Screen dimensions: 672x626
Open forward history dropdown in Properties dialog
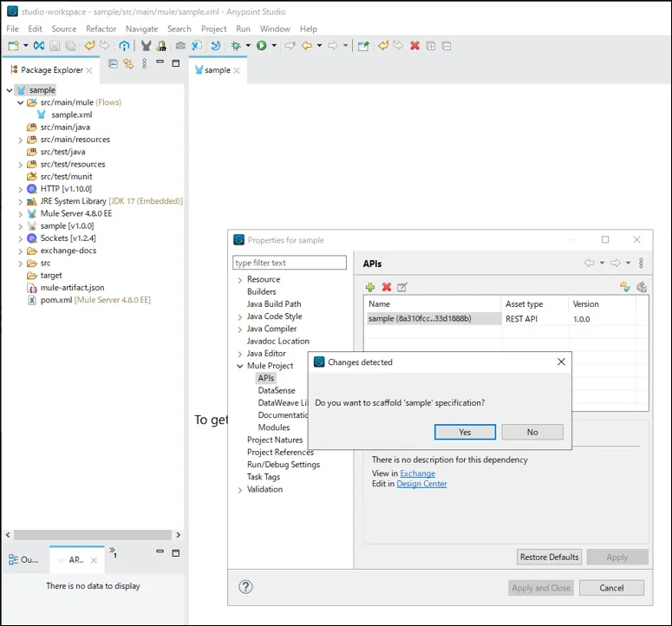coord(629,263)
